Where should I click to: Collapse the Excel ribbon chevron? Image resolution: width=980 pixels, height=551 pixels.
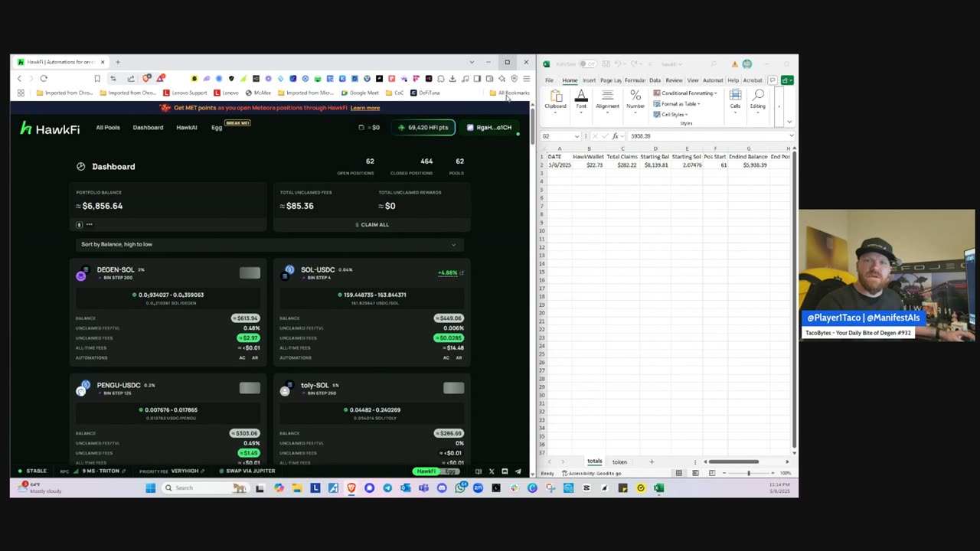pyautogui.click(x=789, y=122)
